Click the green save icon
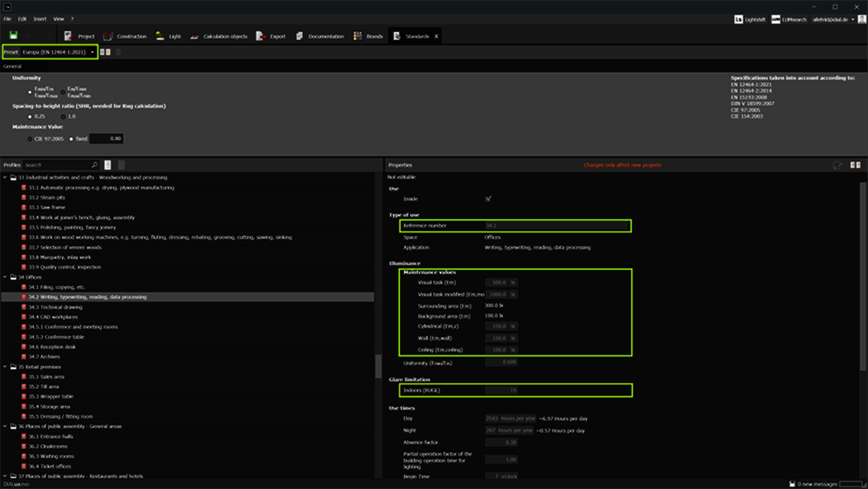This screenshot has height=489, width=868. [x=13, y=36]
